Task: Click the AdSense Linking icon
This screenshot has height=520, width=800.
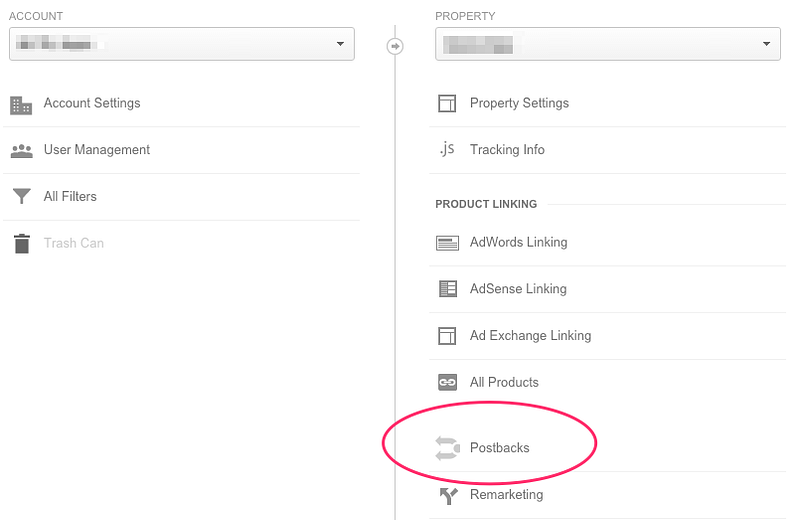Action: (448, 288)
